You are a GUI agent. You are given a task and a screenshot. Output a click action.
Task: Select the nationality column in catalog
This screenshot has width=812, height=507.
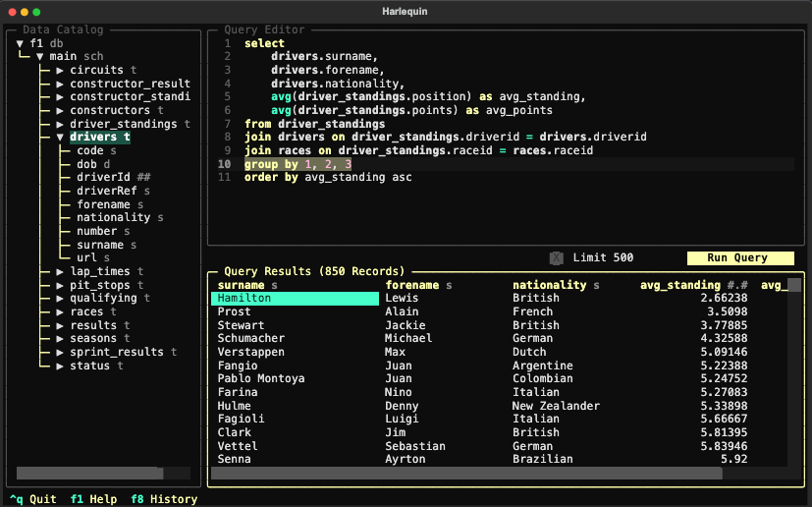tap(120, 218)
